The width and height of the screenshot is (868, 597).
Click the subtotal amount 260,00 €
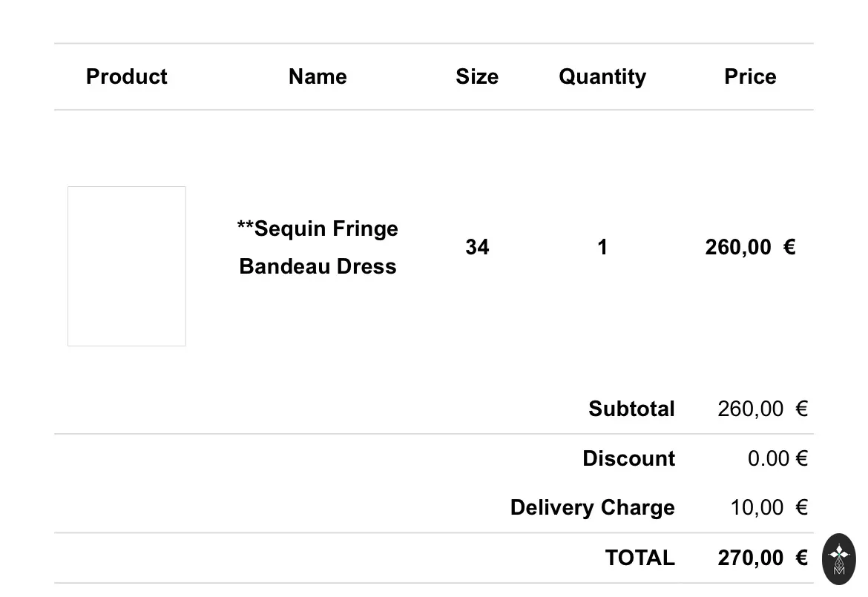click(763, 409)
